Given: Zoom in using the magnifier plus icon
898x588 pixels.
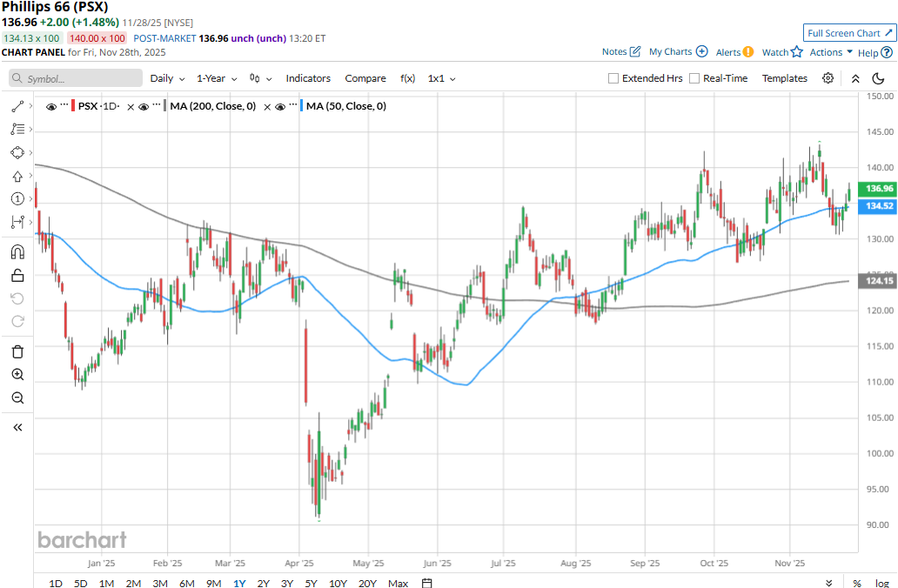Looking at the screenshot, I should click(17, 375).
